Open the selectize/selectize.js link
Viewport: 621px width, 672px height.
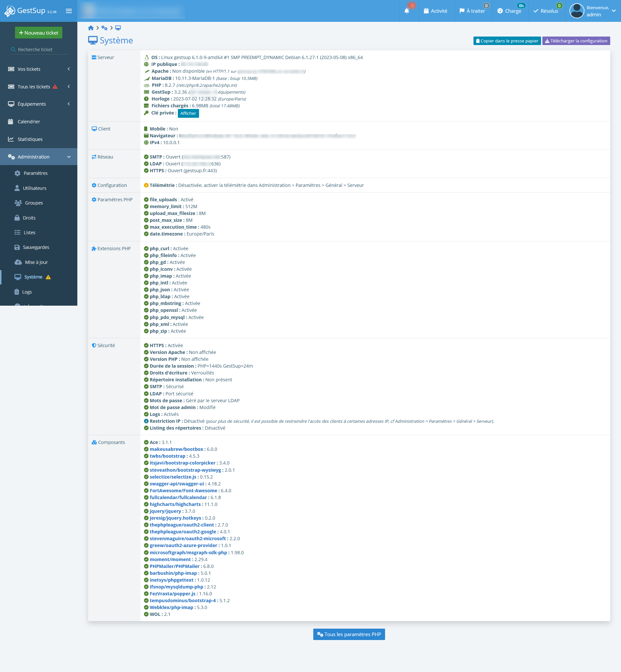(x=173, y=477)
